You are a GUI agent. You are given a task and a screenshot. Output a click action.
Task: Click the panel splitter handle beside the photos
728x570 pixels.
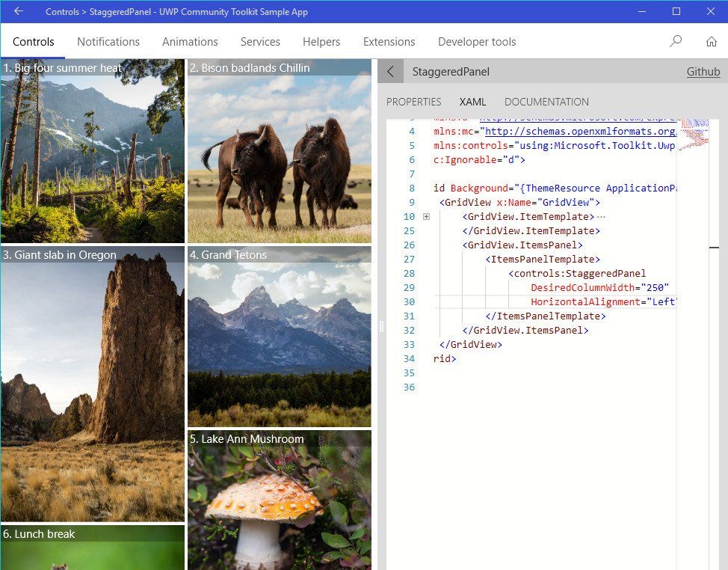coord(380,327)
